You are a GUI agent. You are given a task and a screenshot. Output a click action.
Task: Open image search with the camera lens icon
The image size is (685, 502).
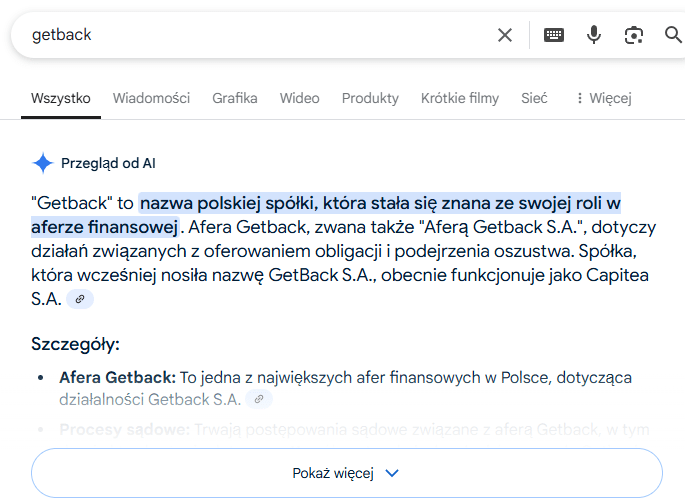(x=633, y=35)
